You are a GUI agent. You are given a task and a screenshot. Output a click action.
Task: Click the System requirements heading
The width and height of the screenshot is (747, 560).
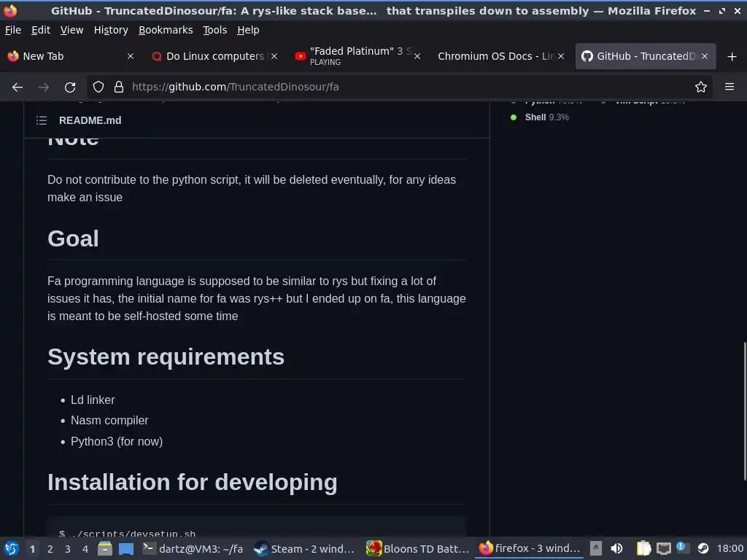click(x=166, y=357)
